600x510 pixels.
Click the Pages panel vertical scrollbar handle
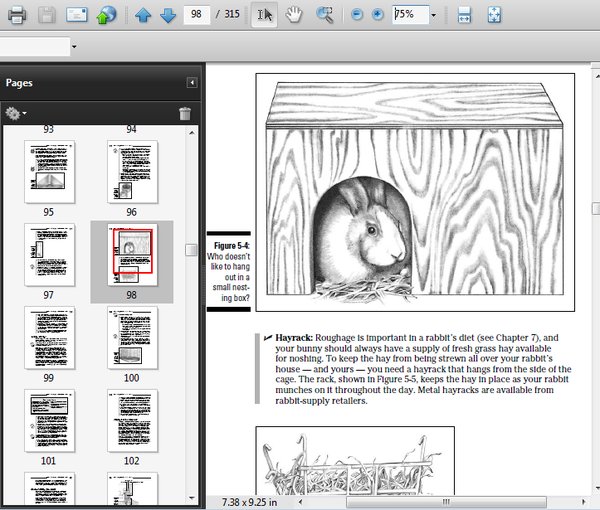click(192, 250)
